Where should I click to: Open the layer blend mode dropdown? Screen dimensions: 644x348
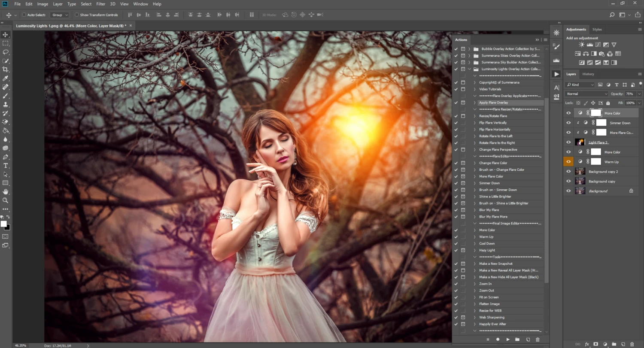click(x=586, y=94)
